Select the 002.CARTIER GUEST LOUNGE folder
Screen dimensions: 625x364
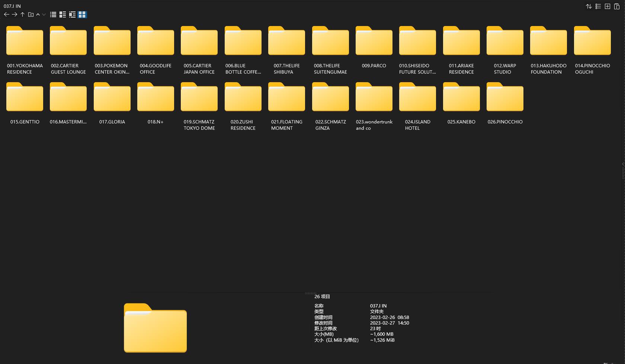68,50
